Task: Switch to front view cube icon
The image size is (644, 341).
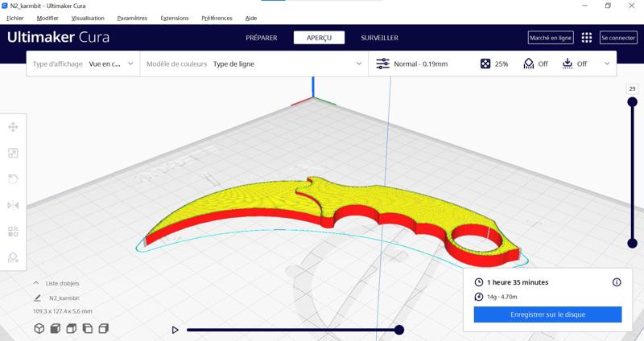Action: coord(55,328)
